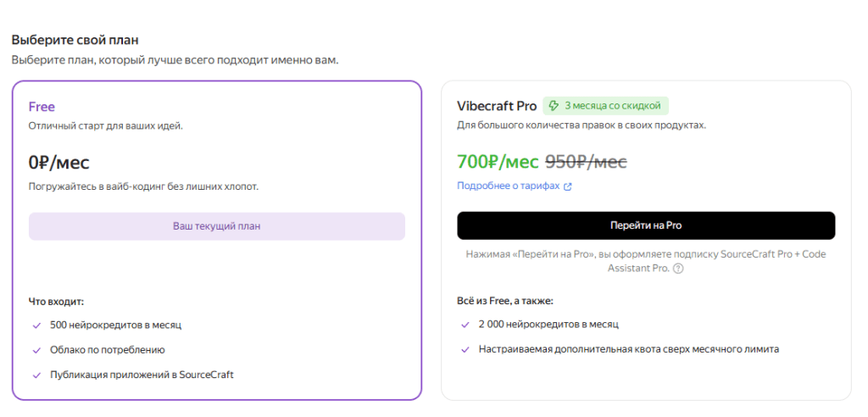Click the Всё из Free, а также: label
The height and width of the screenshot is (417, 868).
[x=505, y=301]
